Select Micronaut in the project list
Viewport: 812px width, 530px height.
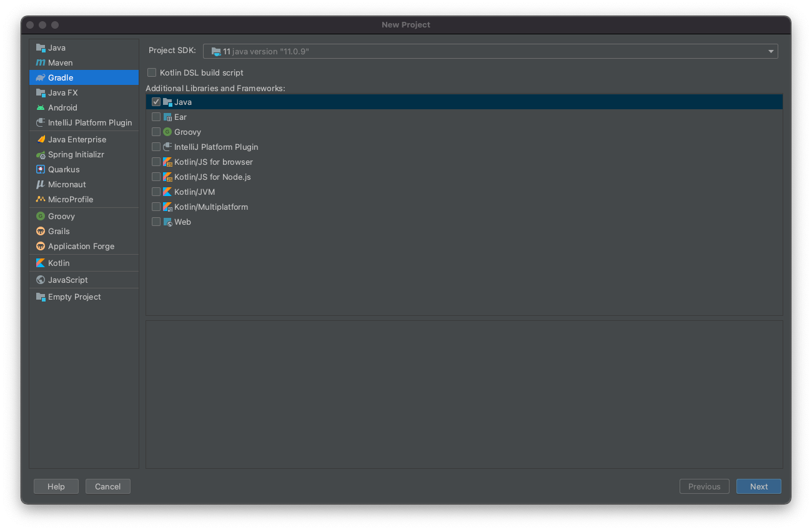click(84, 184)
